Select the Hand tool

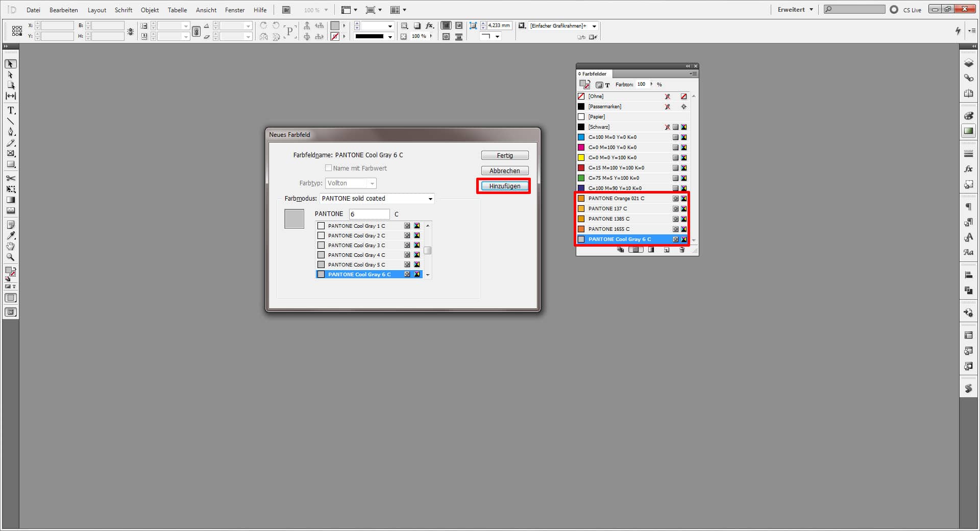click(x=10, y=247)
